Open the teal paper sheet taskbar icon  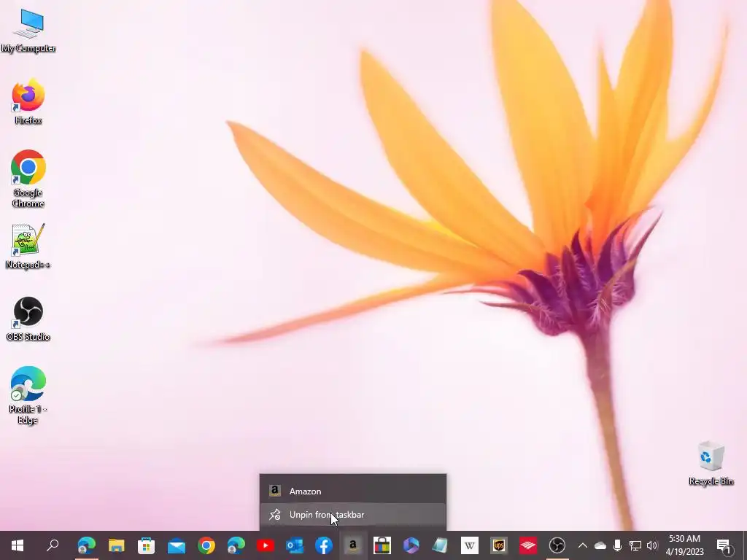coord(440,545)
